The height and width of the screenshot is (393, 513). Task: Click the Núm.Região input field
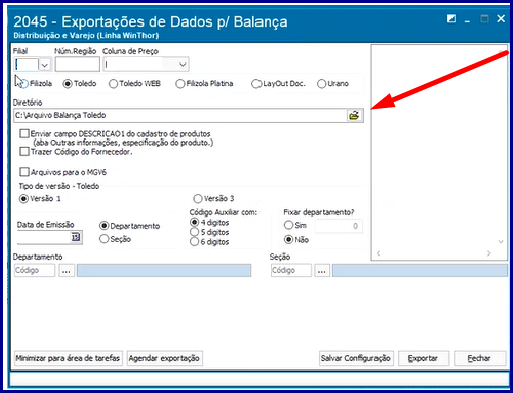(x=77, y=64)
